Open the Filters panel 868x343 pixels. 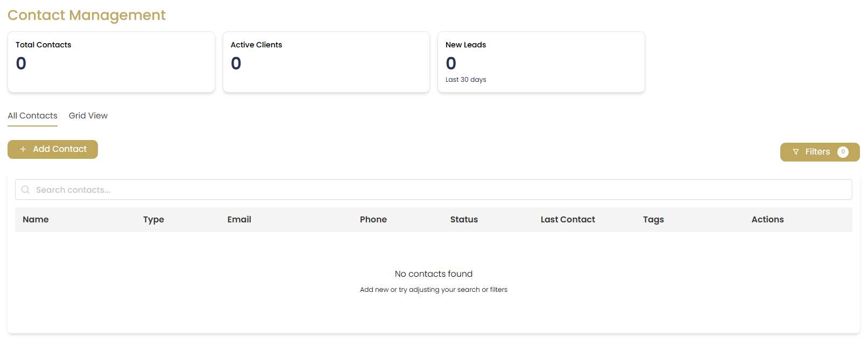click(x=817, y=151)
